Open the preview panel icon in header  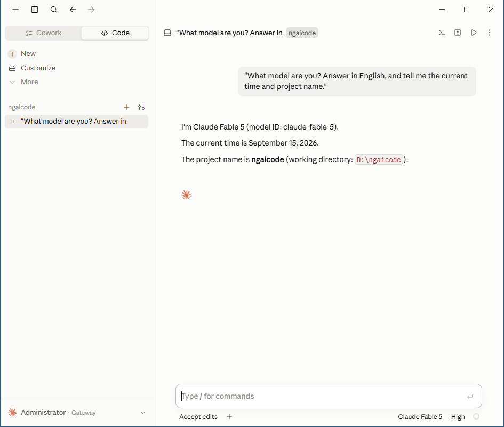click(x=458, y=33)
